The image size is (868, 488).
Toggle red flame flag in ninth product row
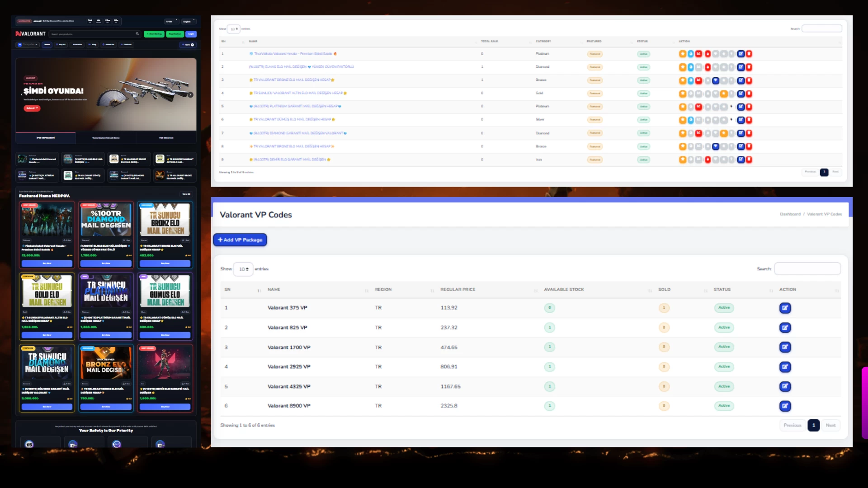coord(708,160)
